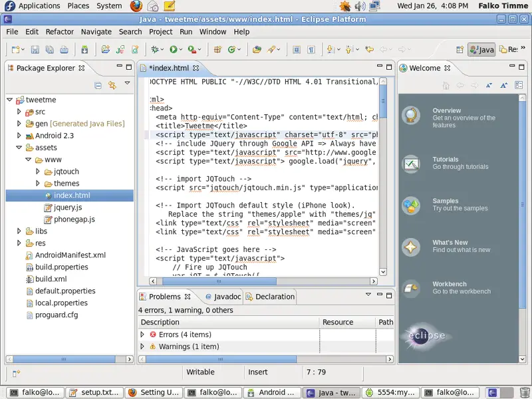Maximize the Package Explorer view

tap(129, 67)
